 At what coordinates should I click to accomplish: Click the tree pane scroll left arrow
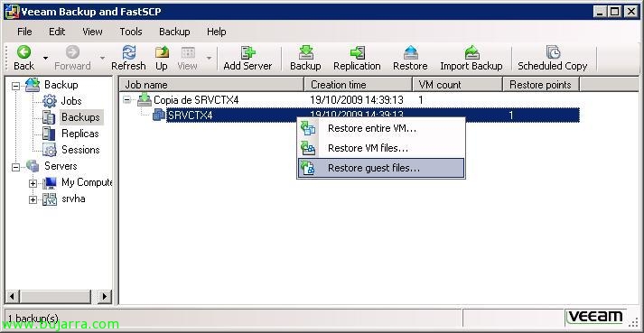point(12,296)
